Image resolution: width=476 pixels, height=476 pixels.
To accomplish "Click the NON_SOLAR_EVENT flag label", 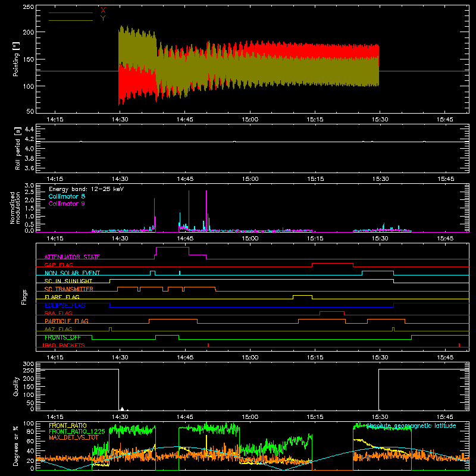I will [72, 273].
